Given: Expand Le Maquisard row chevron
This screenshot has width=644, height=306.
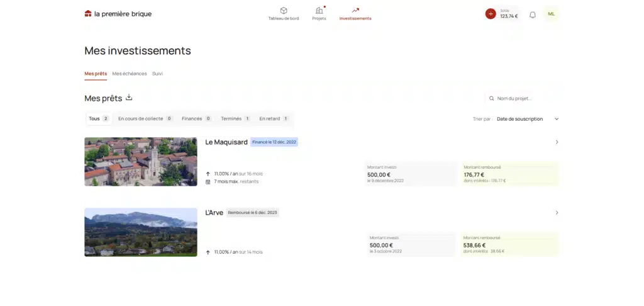Looking at the screenshot, I should tap(557, 142).
